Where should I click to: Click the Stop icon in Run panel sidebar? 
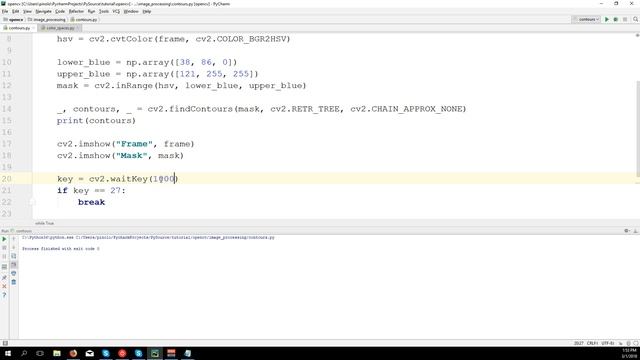[x=4, y=248]
